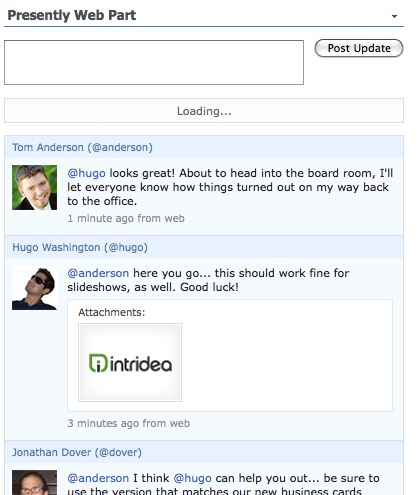Follow the @hugo mention in Tom's post
Screen dimensions: 419x495
tap(86, 173)
